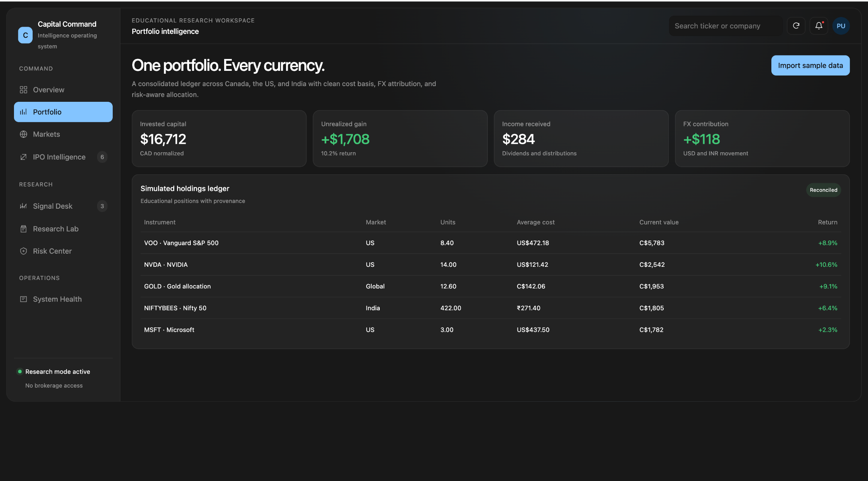
Task: Click the US$121.42 average cost cell
Action: pos(532,265)
